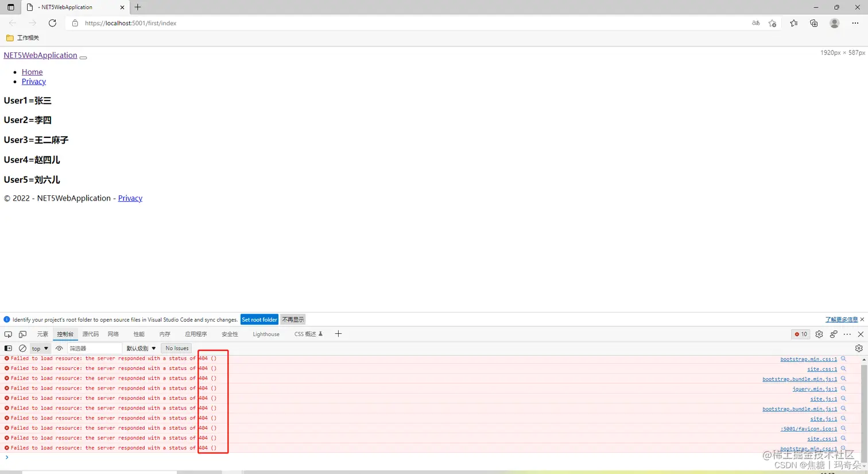868x474 pixels.
Task: Open the tab actions menu icon
Action: [10, 7]
